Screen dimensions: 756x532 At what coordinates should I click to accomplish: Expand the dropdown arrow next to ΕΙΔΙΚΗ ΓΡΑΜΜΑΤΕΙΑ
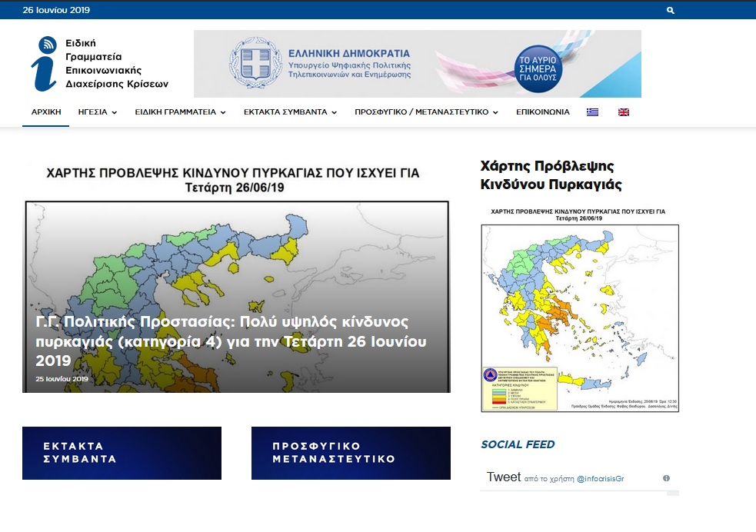pos(223,112)
